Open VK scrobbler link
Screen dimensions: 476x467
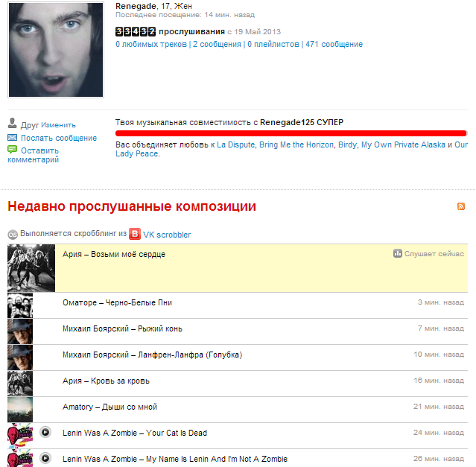(x=167, y=235)
